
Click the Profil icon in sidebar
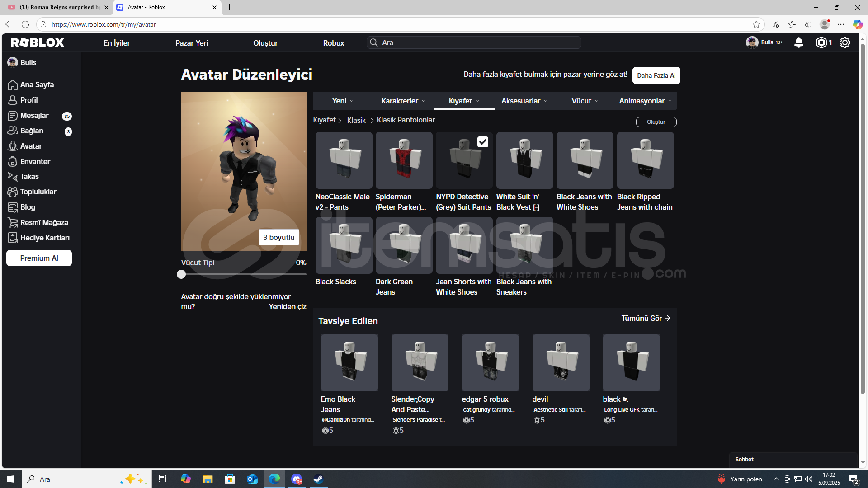(x=13, y=100)
